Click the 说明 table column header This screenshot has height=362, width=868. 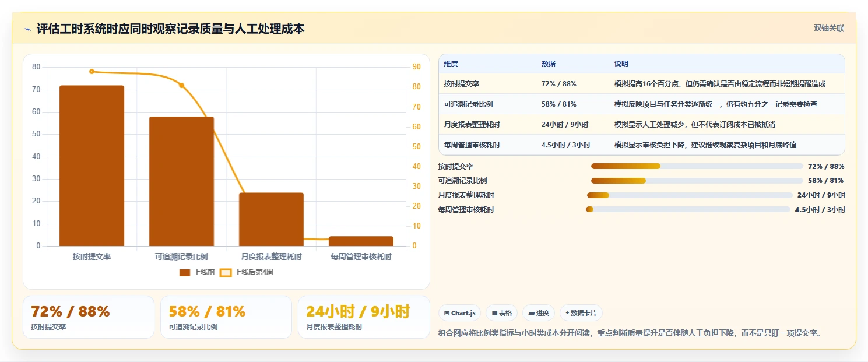coord(621,64)
